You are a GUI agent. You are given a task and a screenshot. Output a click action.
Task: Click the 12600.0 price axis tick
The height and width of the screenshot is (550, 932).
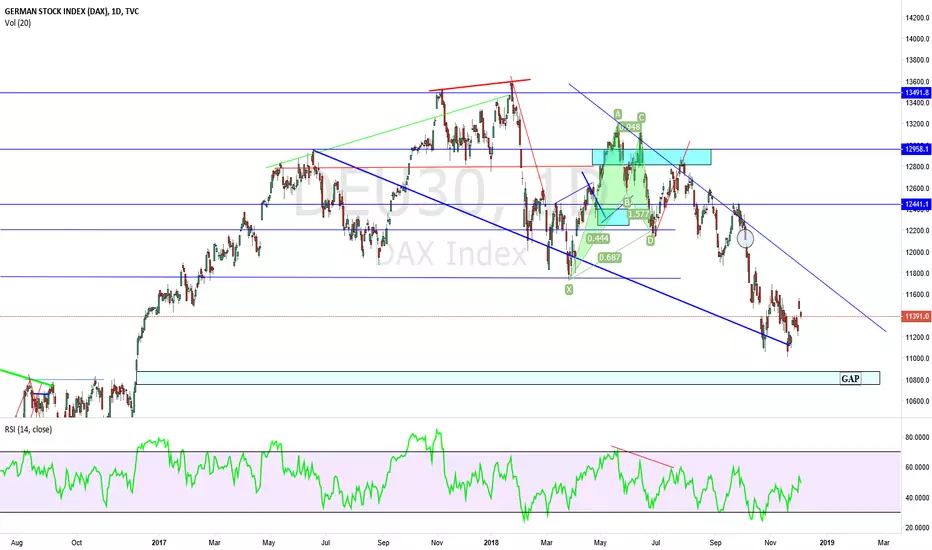click(x=917, y=188)
